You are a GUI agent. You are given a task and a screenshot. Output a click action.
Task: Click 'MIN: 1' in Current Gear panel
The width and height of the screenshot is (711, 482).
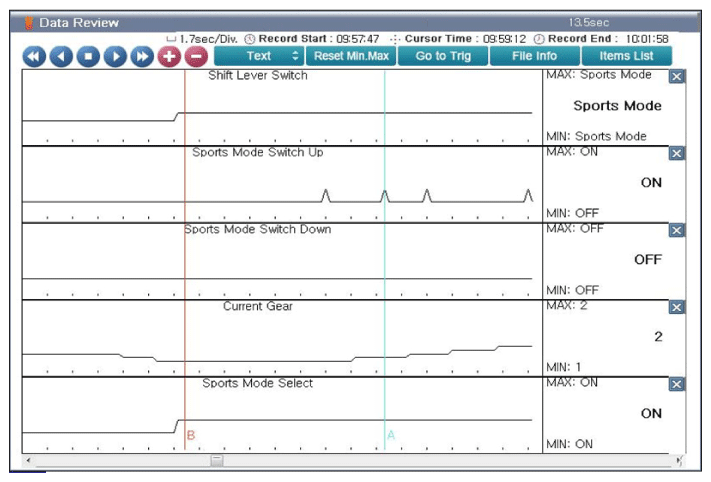click(x=564, y=367)
